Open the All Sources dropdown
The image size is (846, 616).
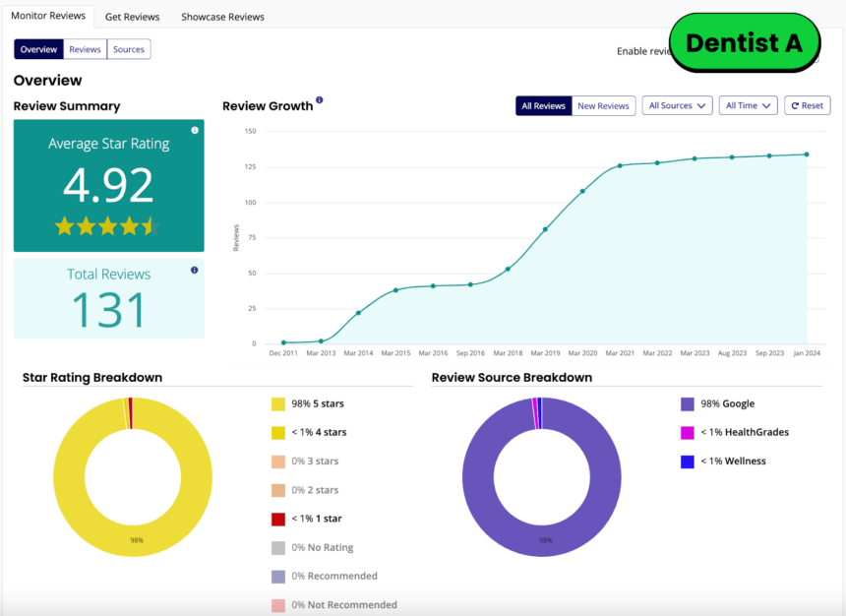tap(678, 105)
